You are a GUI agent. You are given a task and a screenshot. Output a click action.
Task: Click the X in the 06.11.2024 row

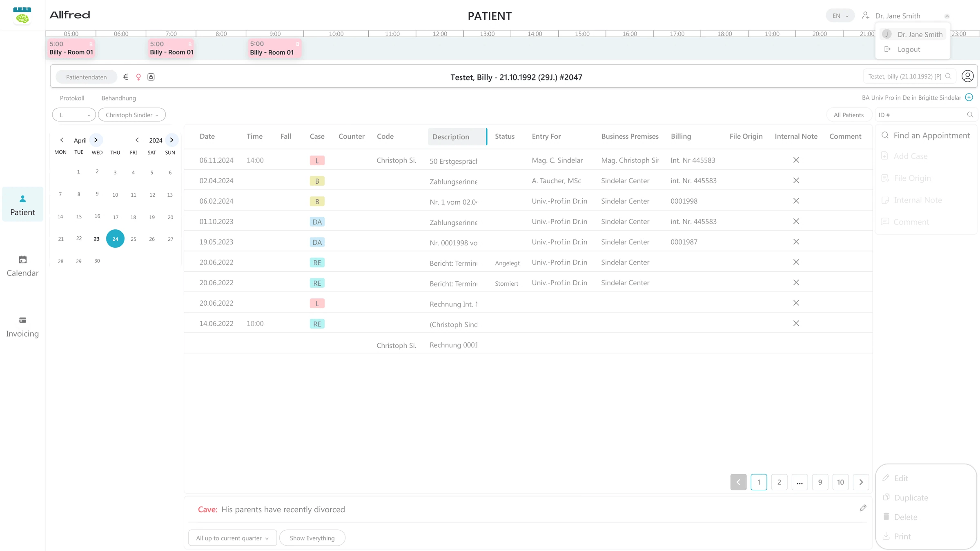click(796, 160)
